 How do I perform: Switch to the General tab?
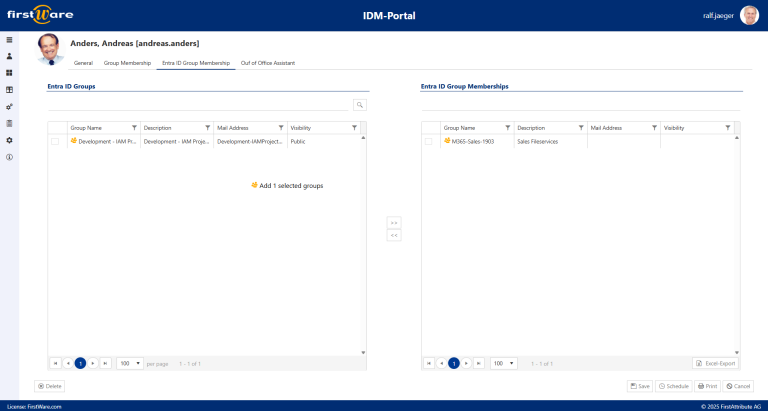[83, 63]
